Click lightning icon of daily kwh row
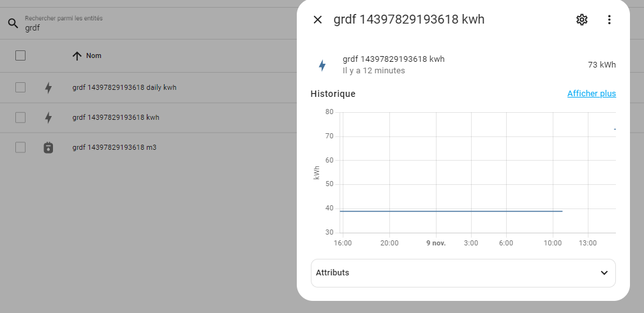The height and width of the screenshot is (313, 644). tap(49, 87)
